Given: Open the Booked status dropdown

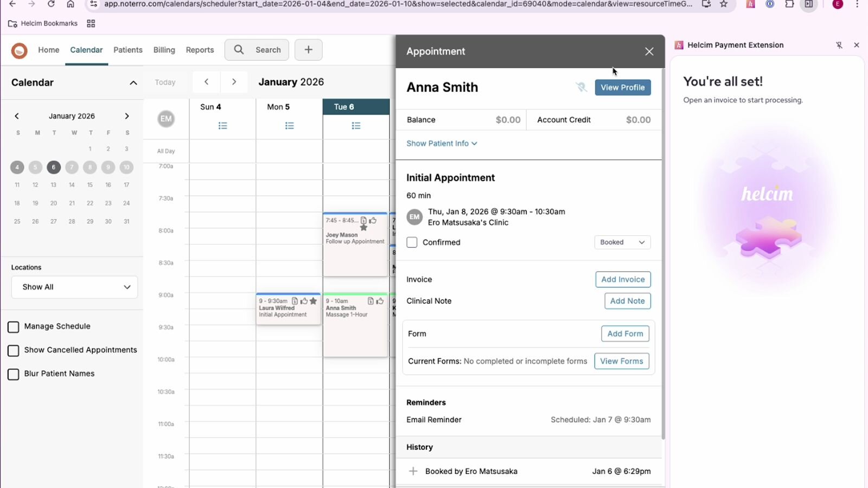Looking at the screenshot, I should pyautogui.click(x=622, y=242).
